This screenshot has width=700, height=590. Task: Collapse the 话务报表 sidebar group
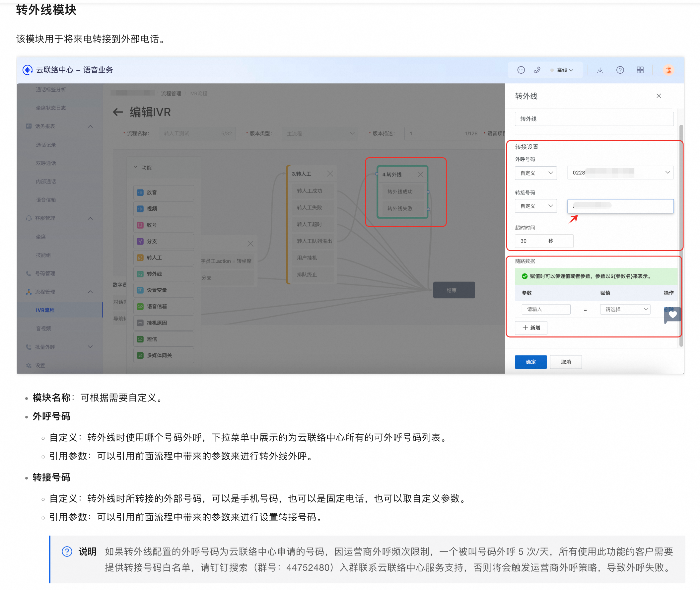[x=90, y=126]
